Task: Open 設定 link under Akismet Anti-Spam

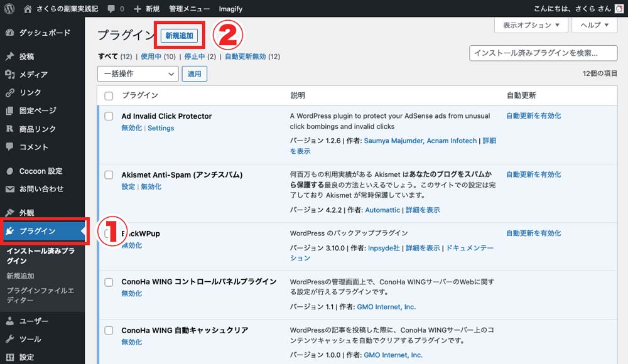Action: pyautogui.click(x=128, y=186)
